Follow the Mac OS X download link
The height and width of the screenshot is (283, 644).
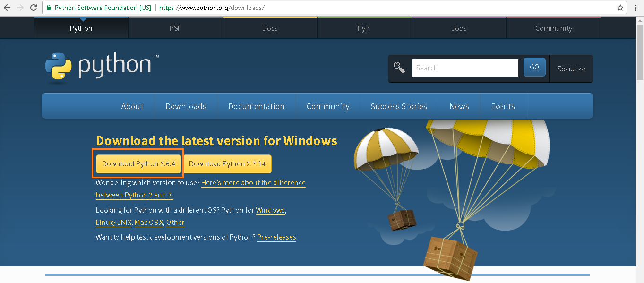click(x=148, y=223)
